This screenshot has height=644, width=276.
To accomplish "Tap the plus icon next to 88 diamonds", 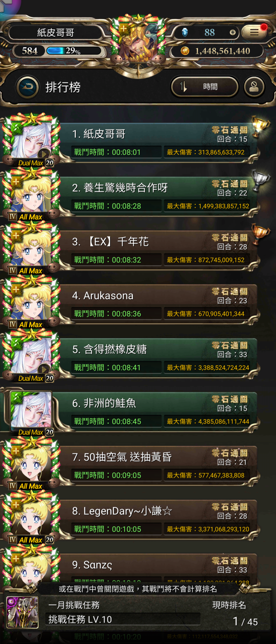I will click(233, 33).
